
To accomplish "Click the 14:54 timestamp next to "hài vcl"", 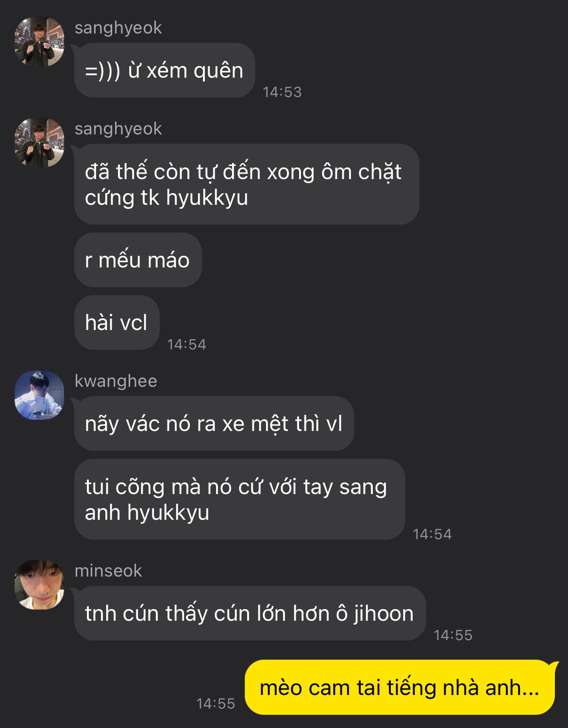I will [186, 344].
